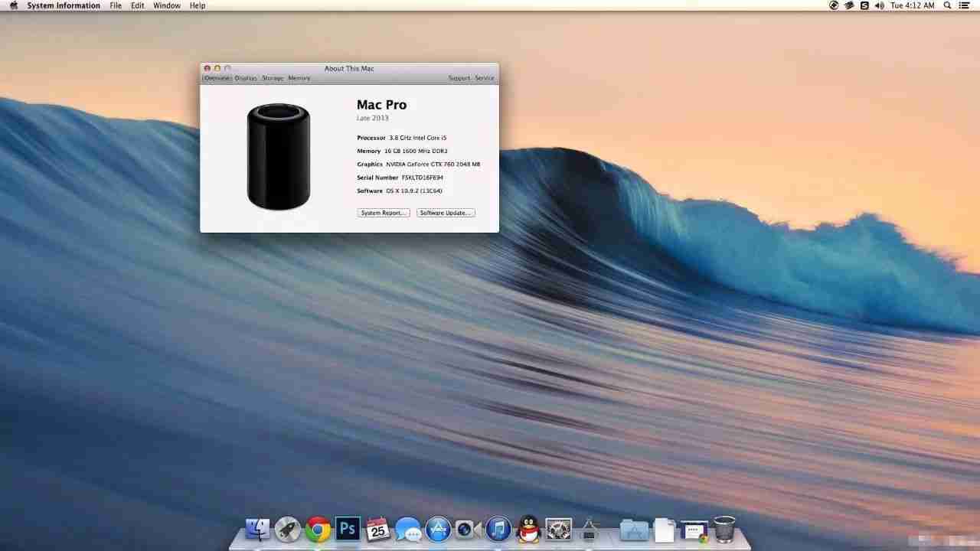Click the System Report button
Image resolution: width=980 pixels, height=551 pixels.
point(384,213)
